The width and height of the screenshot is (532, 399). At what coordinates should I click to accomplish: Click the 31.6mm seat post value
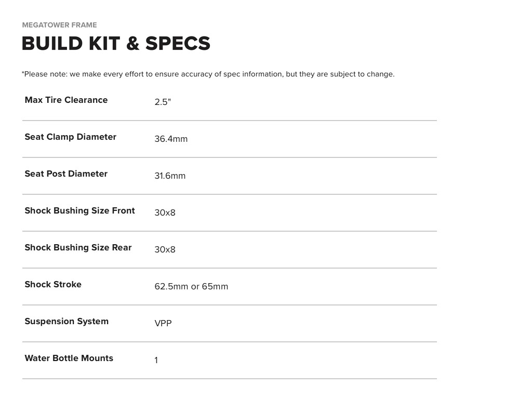tap(170, 176)
